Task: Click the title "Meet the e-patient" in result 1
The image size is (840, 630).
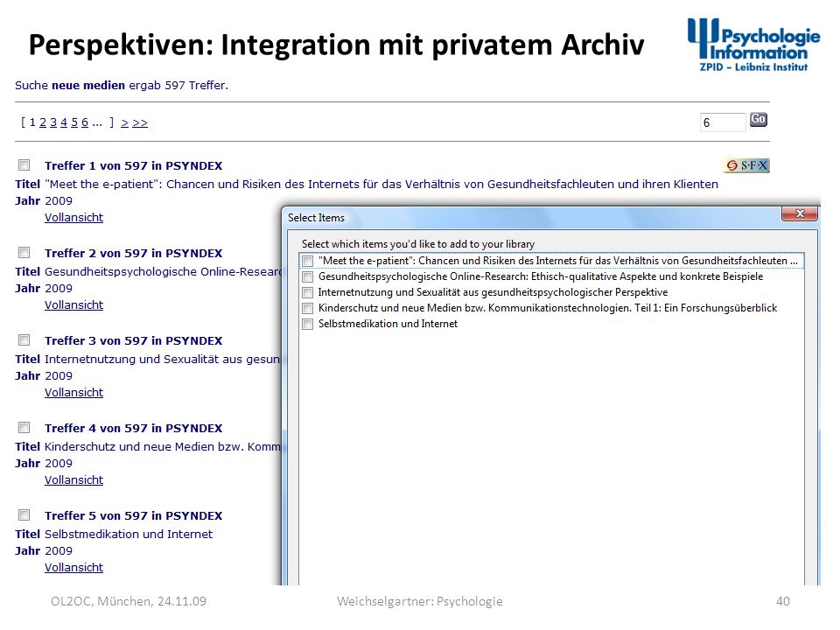Action: pyautogui.click(x=381, y=185)
